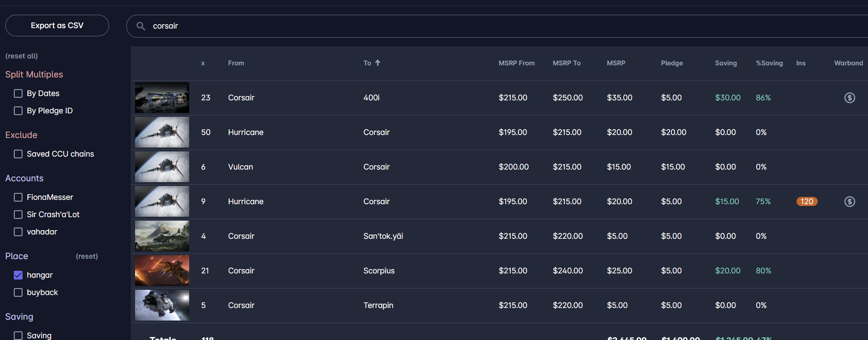Click warbond dollar icon in 400i row
This screenshot has width=868, height=340.
(x=849, y=98)
